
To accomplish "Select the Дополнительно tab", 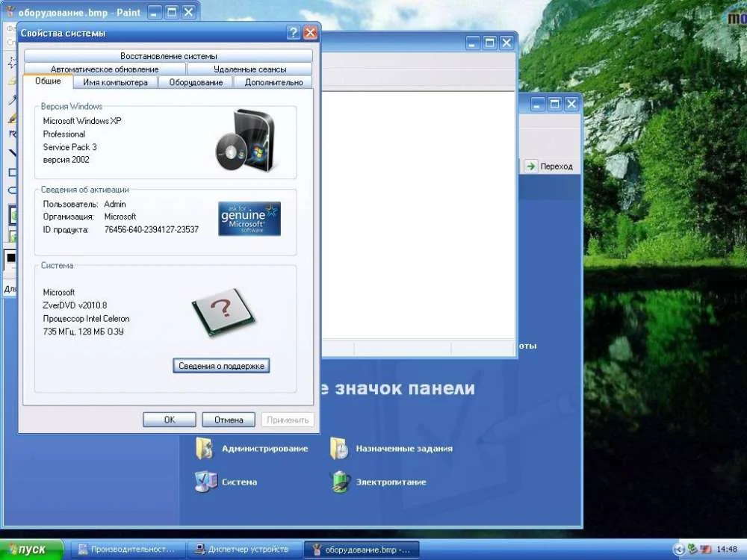I will pyautogui.click(x=273, y=82).
